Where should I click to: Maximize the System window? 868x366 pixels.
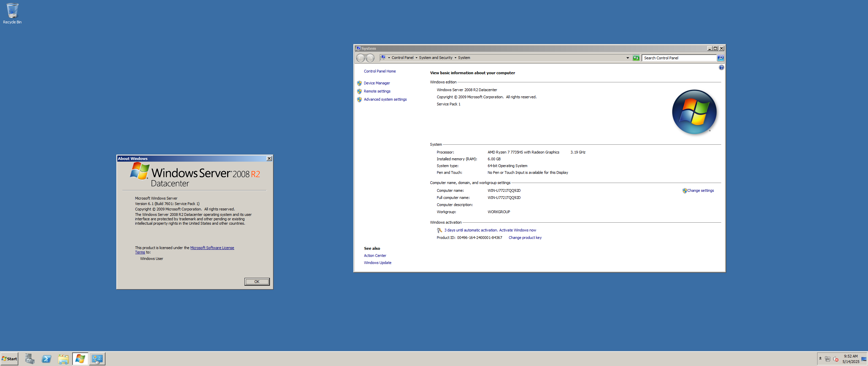(x=715, y=48)
